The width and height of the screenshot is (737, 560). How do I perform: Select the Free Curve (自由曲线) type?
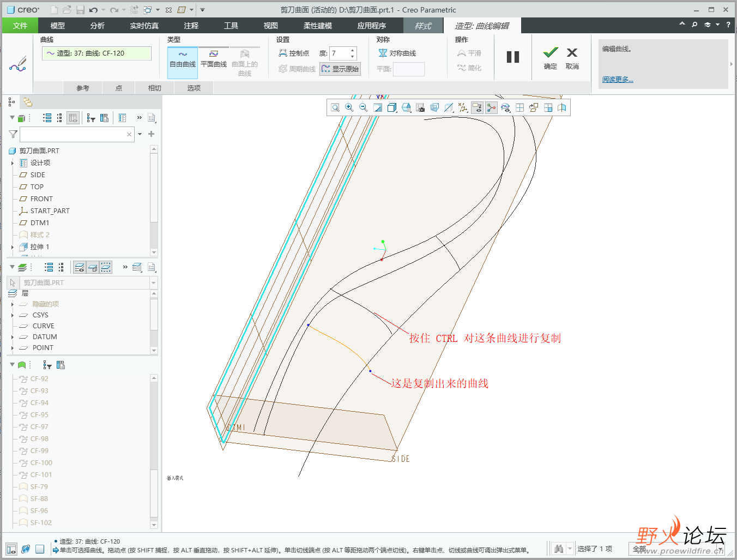click(x=183, y=63)
